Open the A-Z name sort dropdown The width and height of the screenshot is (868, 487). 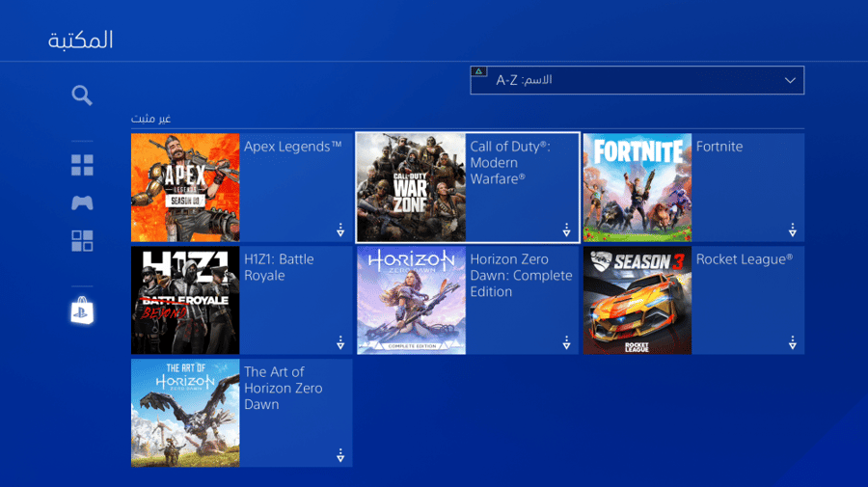(637, 80)
